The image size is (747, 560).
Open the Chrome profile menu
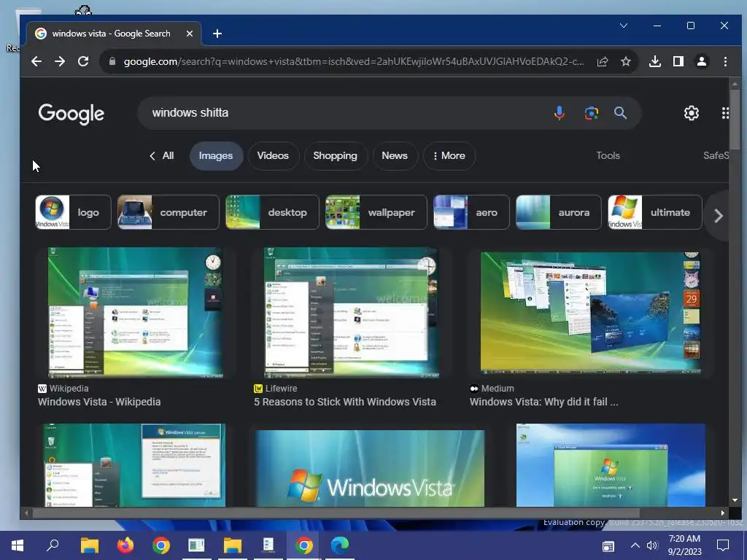[x=702, y=61]
